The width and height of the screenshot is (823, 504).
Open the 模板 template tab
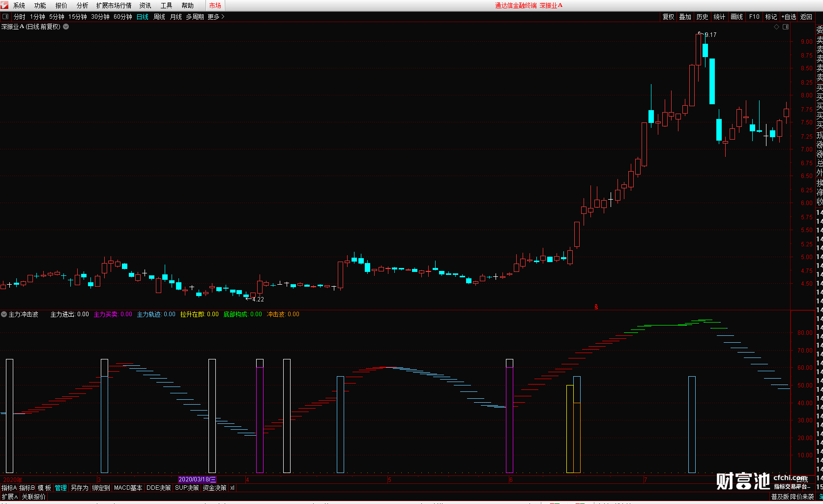[45, 488]
